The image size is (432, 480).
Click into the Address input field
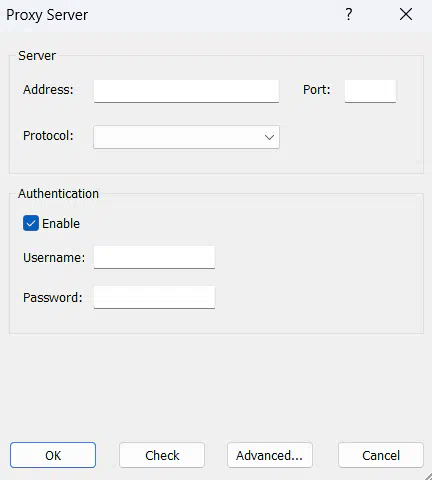186,91
